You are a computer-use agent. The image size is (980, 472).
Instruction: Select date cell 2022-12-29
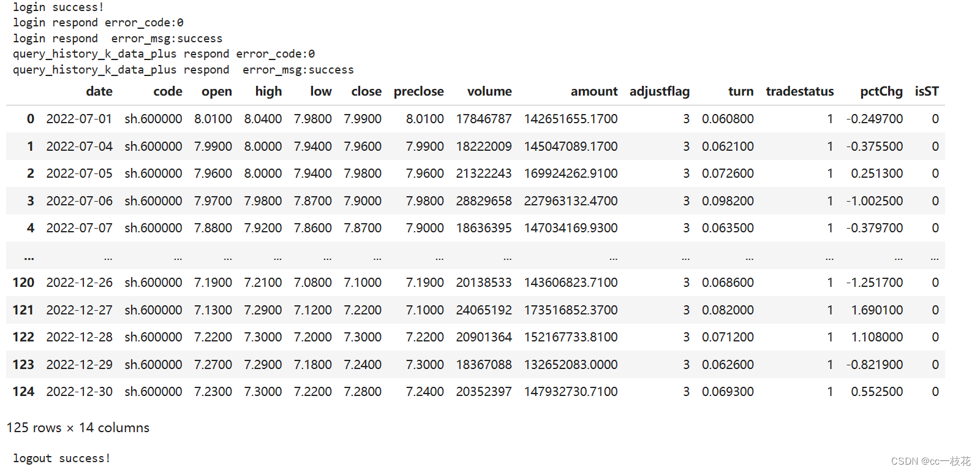tap(80, 365)
